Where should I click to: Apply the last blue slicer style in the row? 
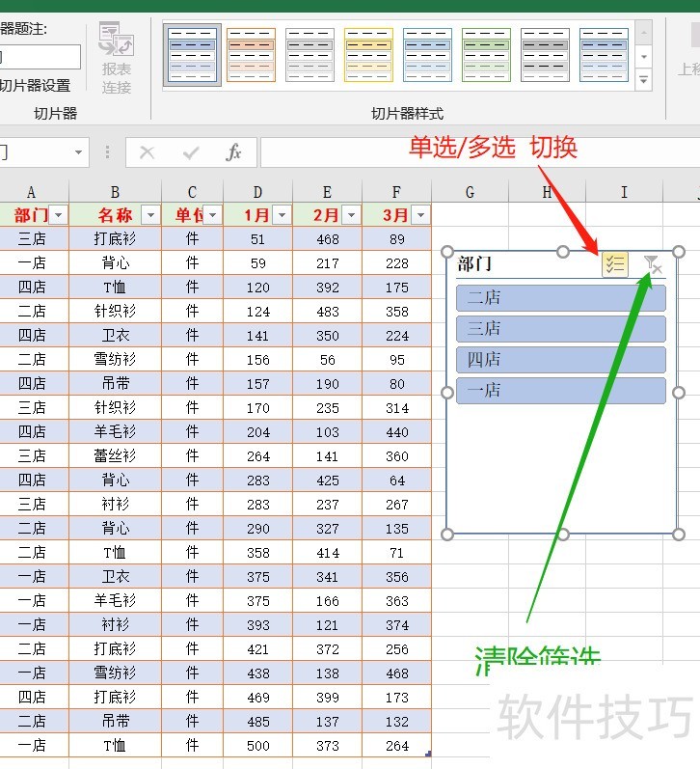pyautogui.click(x=604, y=55)
